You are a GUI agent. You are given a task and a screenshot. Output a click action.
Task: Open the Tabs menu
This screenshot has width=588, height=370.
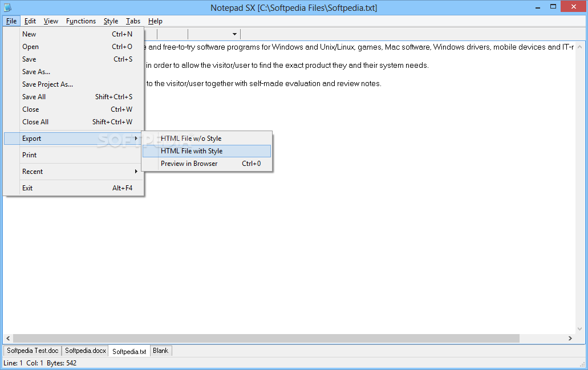click(133, 21)
